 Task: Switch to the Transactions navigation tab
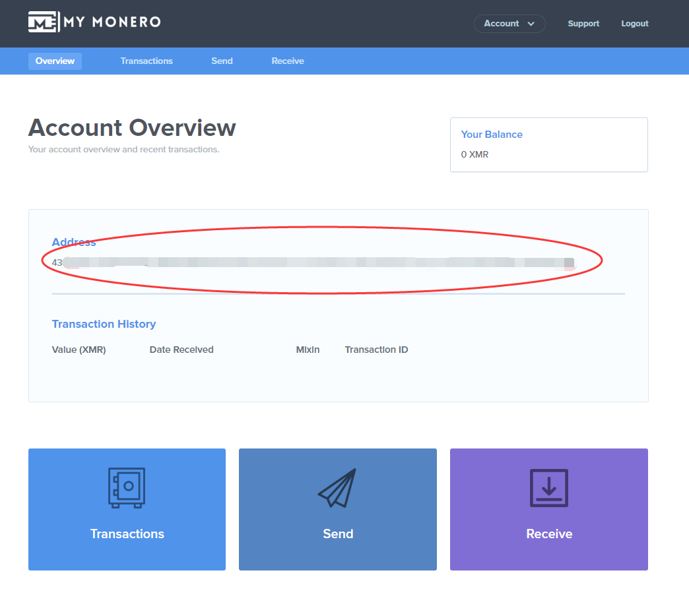click(x=147, y=61)
